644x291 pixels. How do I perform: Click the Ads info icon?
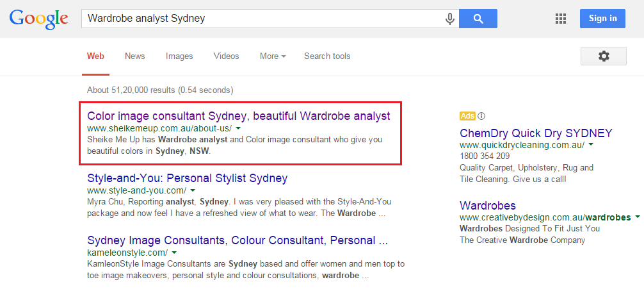pos(482,116)
